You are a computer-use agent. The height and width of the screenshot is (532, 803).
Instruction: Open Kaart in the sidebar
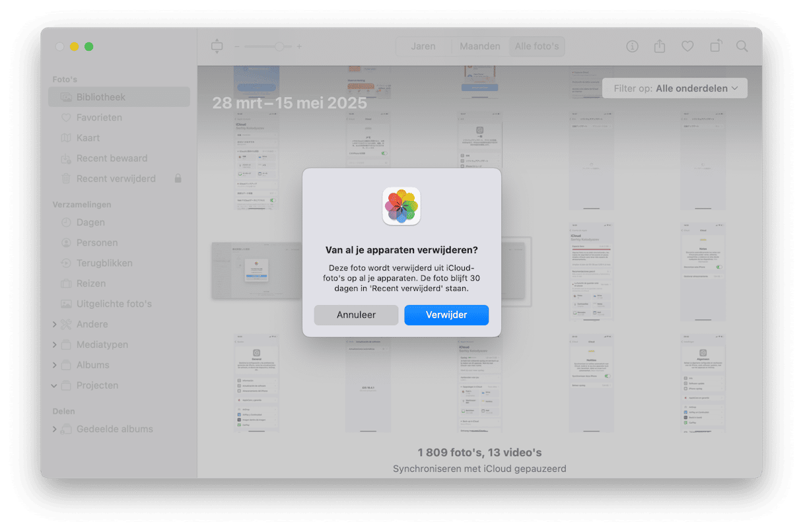[x=119, y=138]
